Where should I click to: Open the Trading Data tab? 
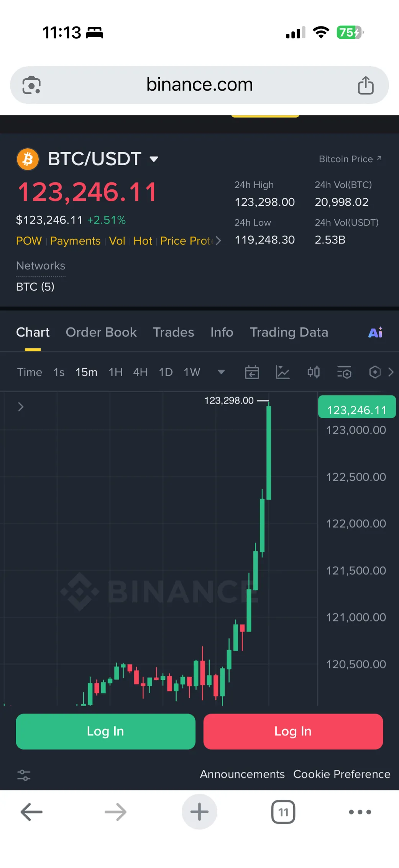click(289, 332)
